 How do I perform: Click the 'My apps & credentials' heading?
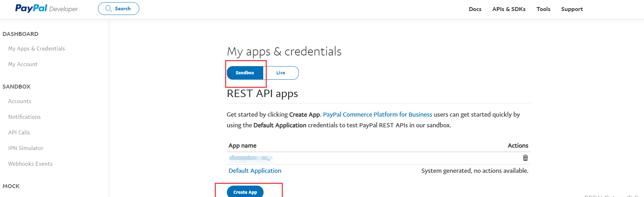tap(284, 52)
